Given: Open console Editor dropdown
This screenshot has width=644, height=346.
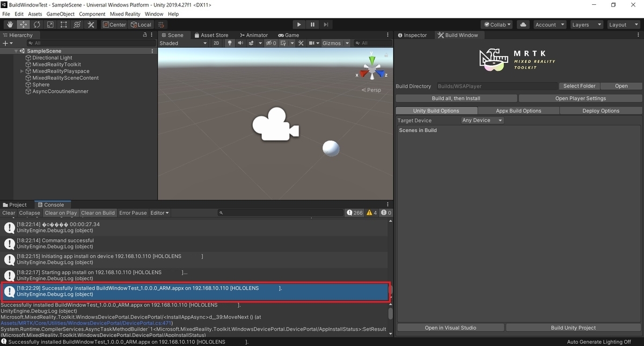Looking at the screenshot, I should (x=159, y=213).
